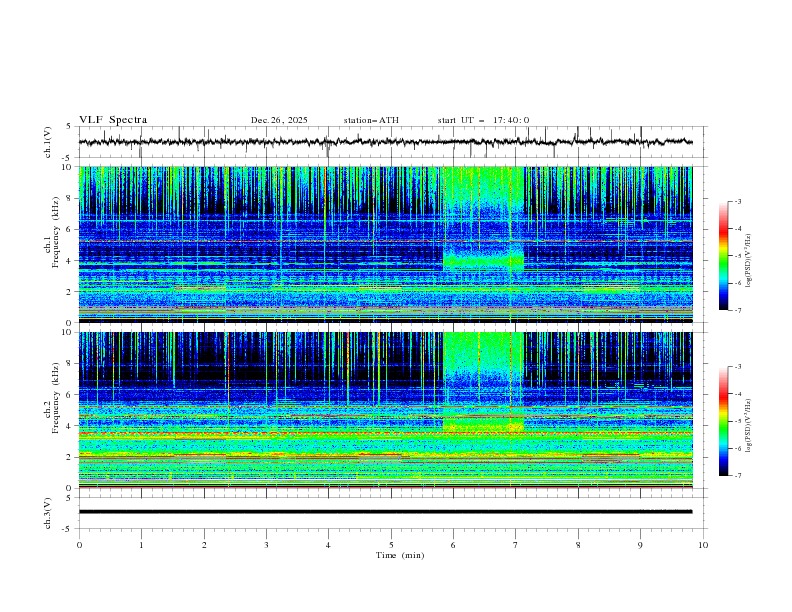Click the "-3" tick on ch.2 colorbar

[738, 367]
